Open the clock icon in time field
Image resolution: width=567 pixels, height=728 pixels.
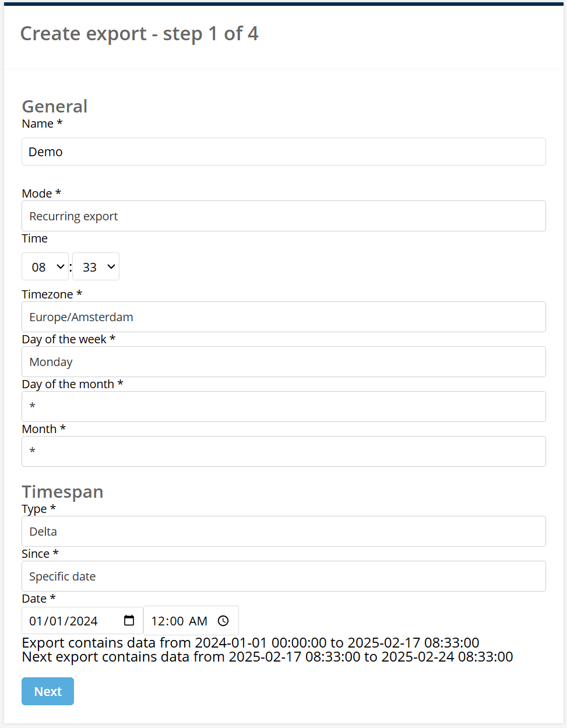tap(223, 621)
